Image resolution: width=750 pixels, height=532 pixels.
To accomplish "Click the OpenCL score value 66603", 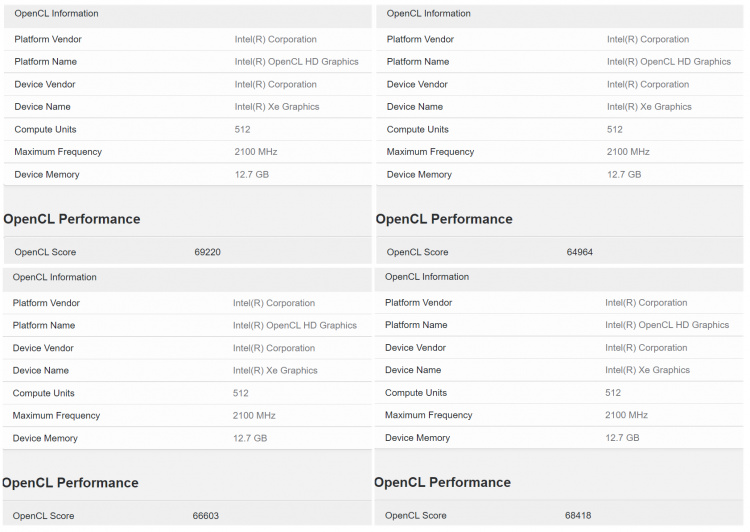I will pos(205,516).
